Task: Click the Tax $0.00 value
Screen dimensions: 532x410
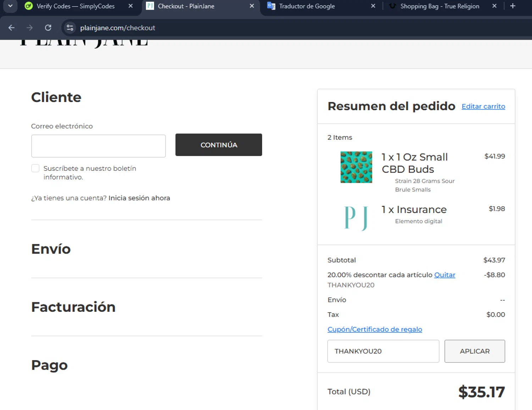Action: pyautogui.click(x=495, y=314)
